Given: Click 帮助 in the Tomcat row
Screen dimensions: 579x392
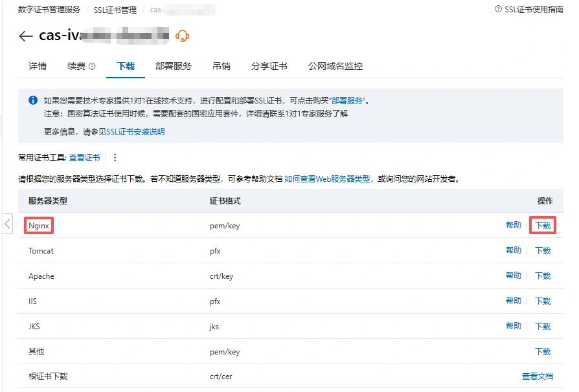Looking at the screenshot, I should tap(514, 250).
